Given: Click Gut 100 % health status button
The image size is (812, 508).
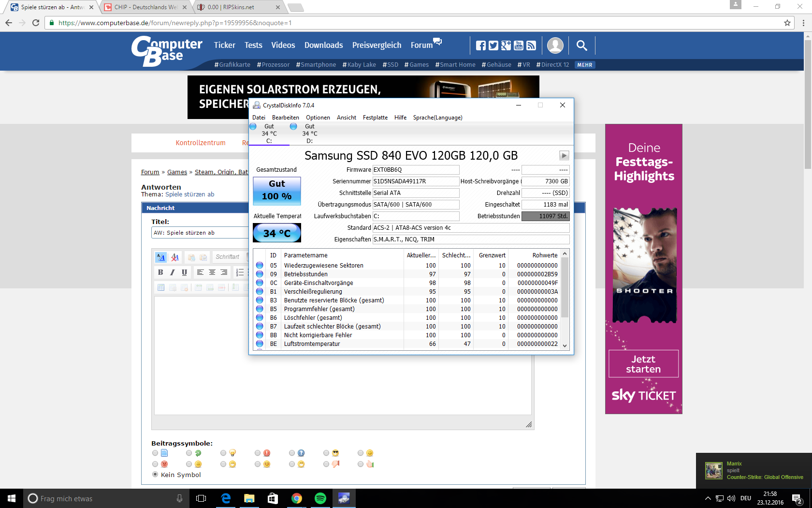Looking at the screenshot, I should [x=277, y=191].
